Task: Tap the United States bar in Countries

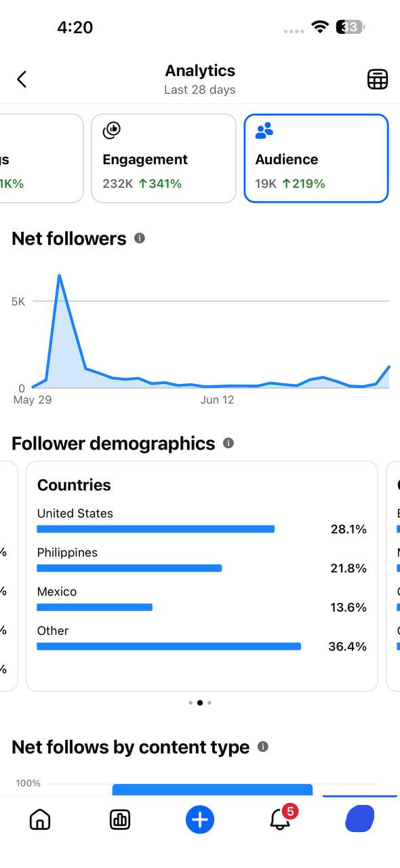Action: pos(156,529)
